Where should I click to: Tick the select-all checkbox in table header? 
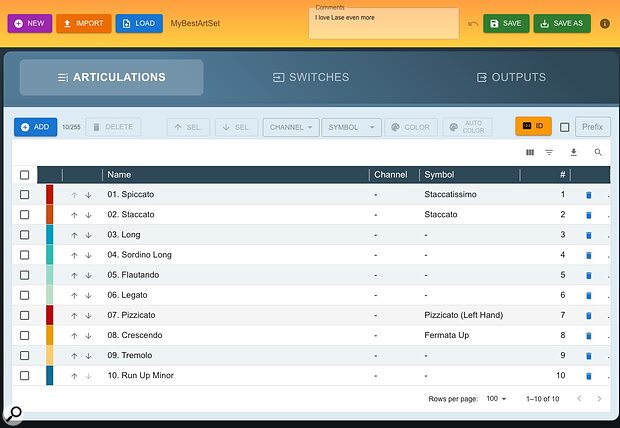click(25, 175)
